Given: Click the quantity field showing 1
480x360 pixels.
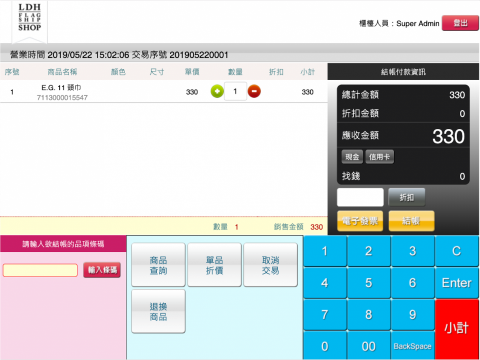Looking at the screenshot, I should [235, 91].
